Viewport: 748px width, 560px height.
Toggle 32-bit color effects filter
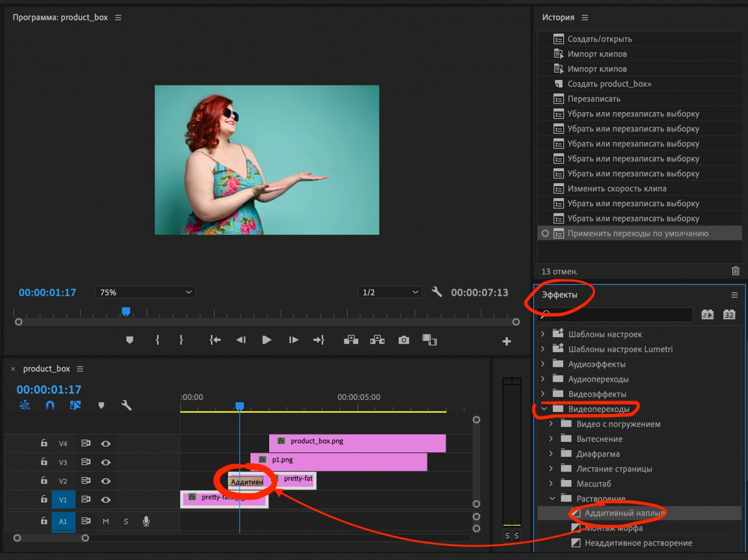729,314
